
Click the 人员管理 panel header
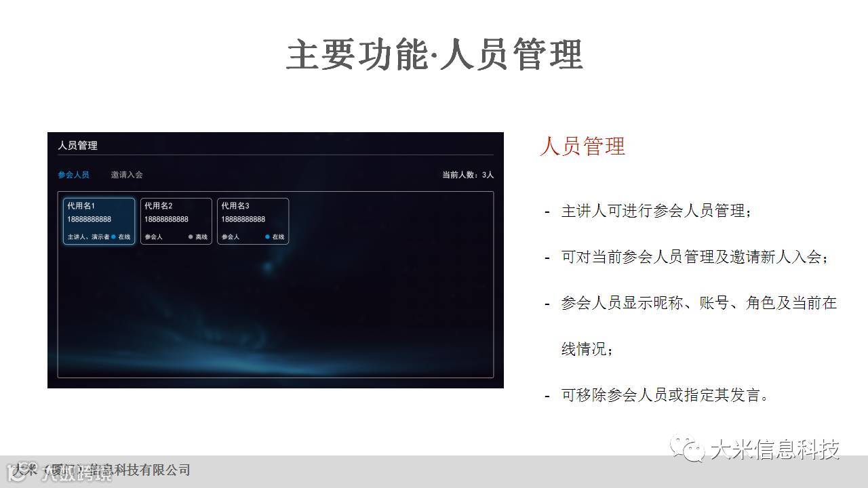tap(77, 146)
